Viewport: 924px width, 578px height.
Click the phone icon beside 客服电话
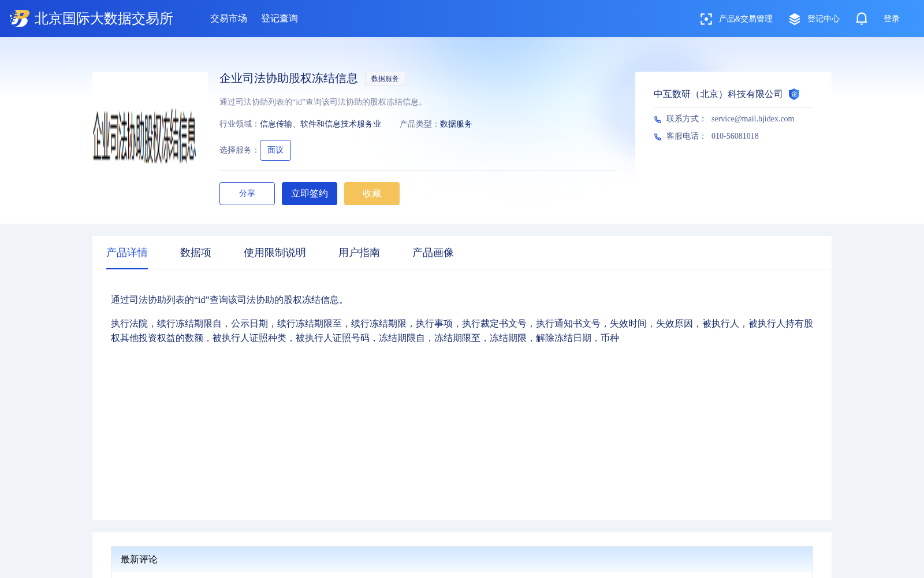pos(658,137)
